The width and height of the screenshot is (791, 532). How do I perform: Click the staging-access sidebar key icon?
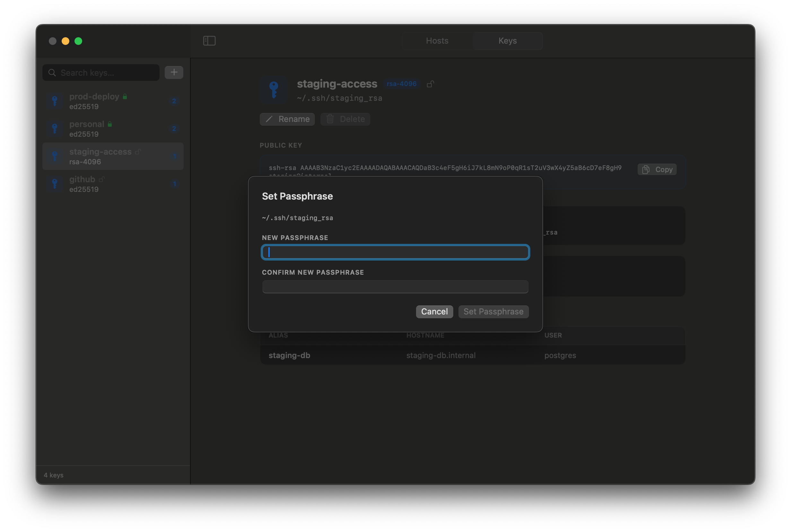[x=55, y=156]
